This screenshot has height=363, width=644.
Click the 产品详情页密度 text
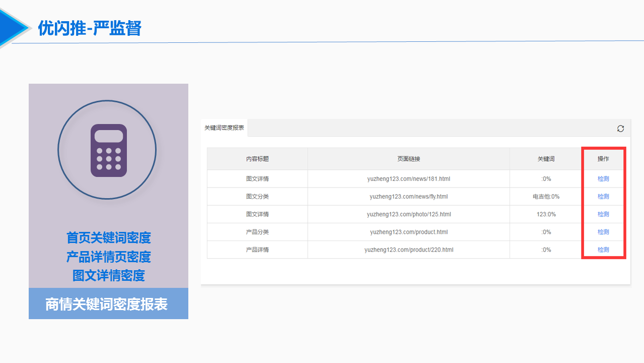[109, 257]
